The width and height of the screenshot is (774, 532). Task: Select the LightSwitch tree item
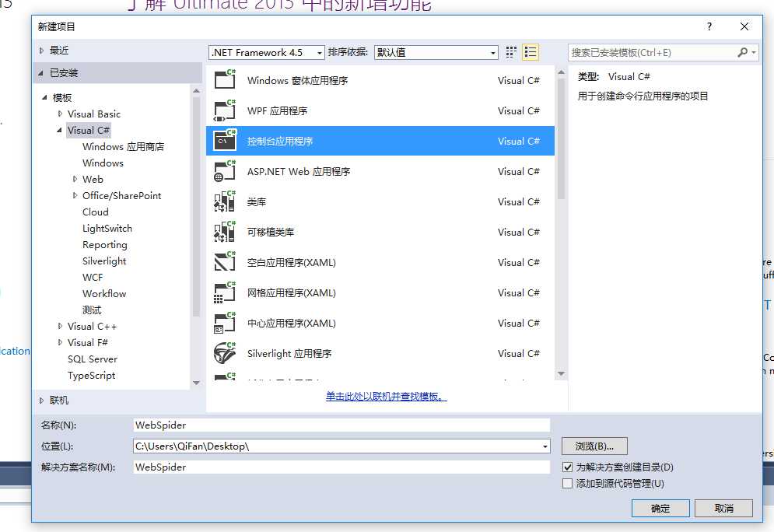(107, 228)
